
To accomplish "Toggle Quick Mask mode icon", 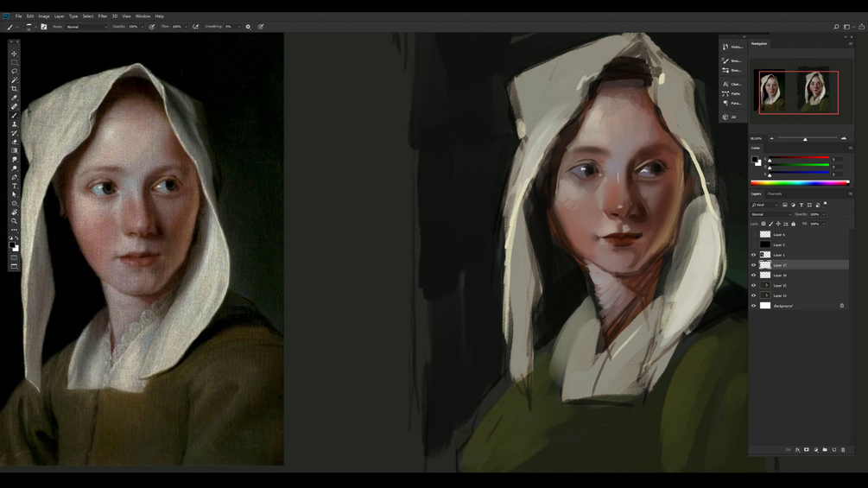I will click(15, 257).
